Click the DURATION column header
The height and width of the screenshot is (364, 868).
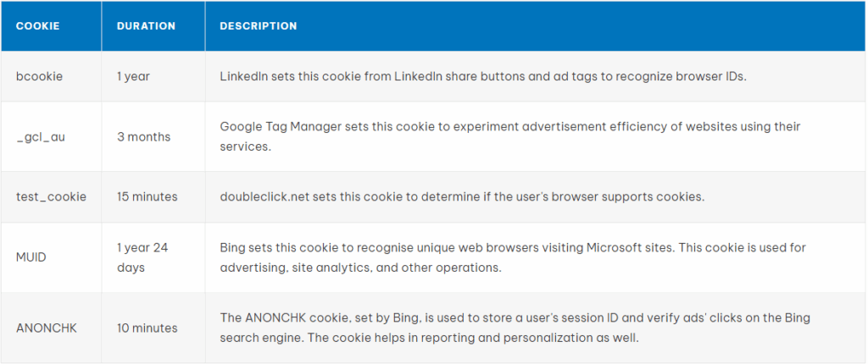(146, 26)
